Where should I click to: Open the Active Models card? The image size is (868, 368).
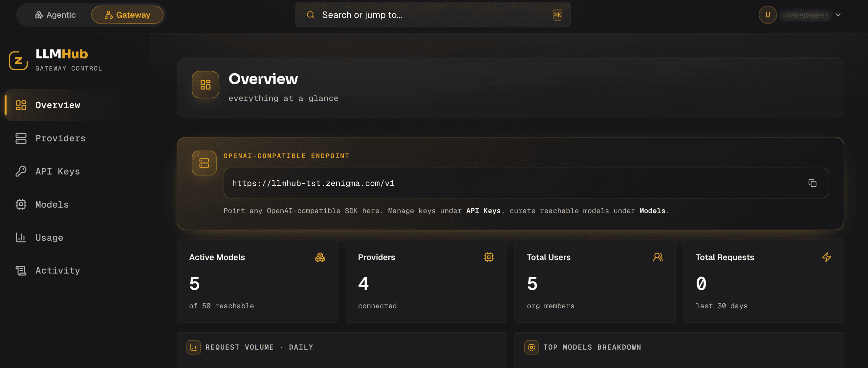click(x=257, y=281)
